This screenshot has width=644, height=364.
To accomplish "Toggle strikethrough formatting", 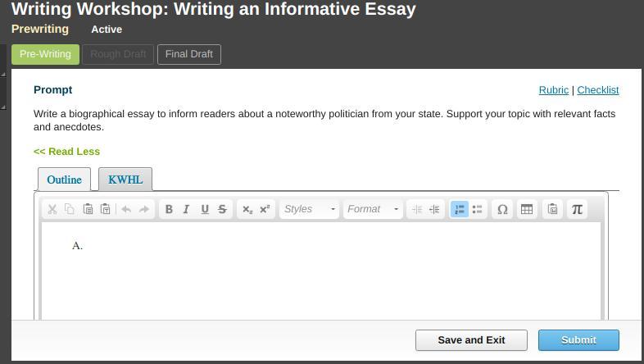I will pos(222,209).
